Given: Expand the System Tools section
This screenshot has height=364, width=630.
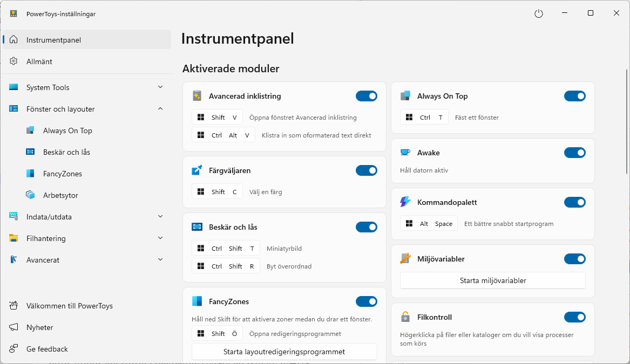Looking at the screenshot, I should coord(160,87).
